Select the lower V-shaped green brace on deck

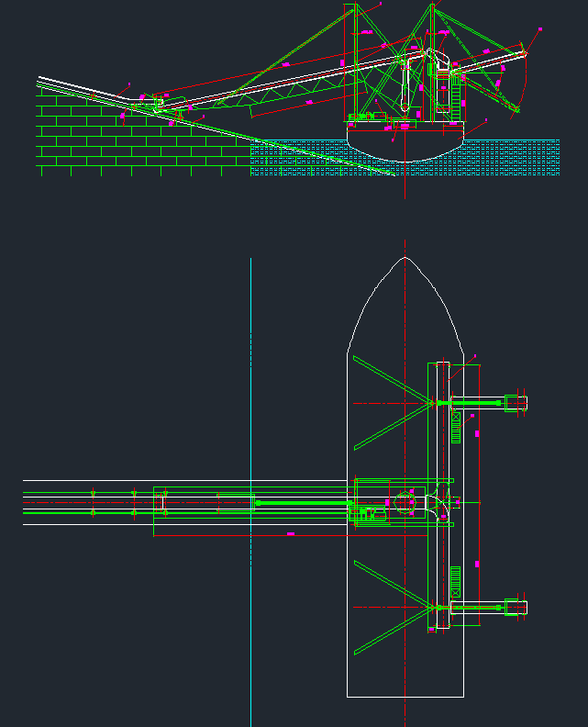(390, 607)
